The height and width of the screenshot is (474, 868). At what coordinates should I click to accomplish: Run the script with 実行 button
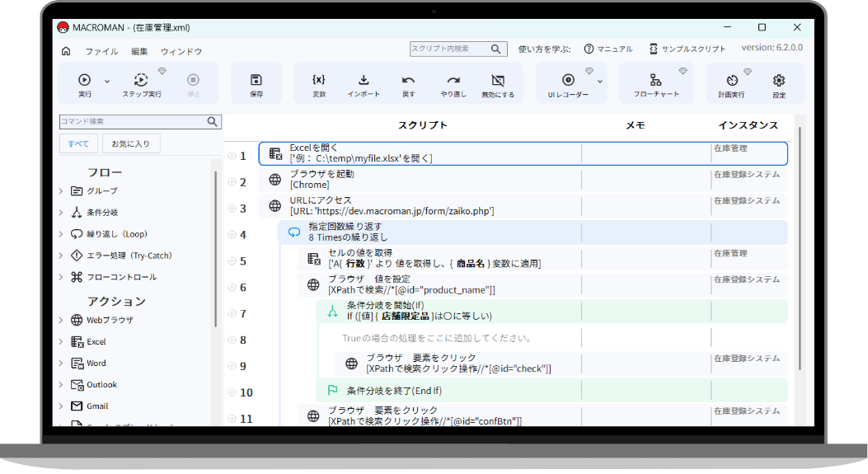pos(85,85)
